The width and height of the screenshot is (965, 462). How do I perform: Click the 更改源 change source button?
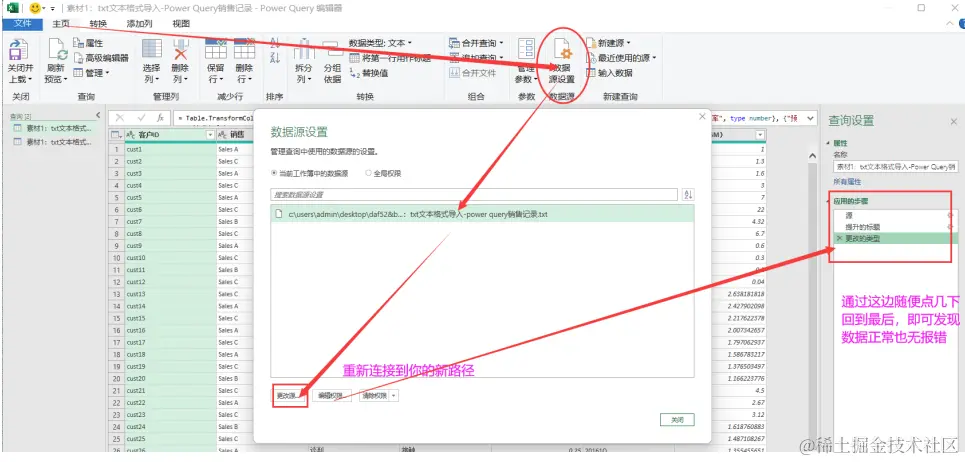pos(289,396)
